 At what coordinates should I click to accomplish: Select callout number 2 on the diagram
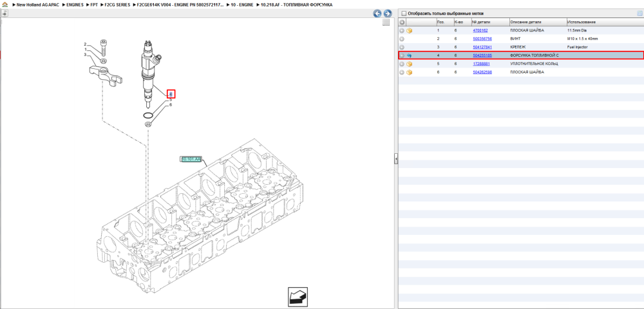(x=85, y=44)
